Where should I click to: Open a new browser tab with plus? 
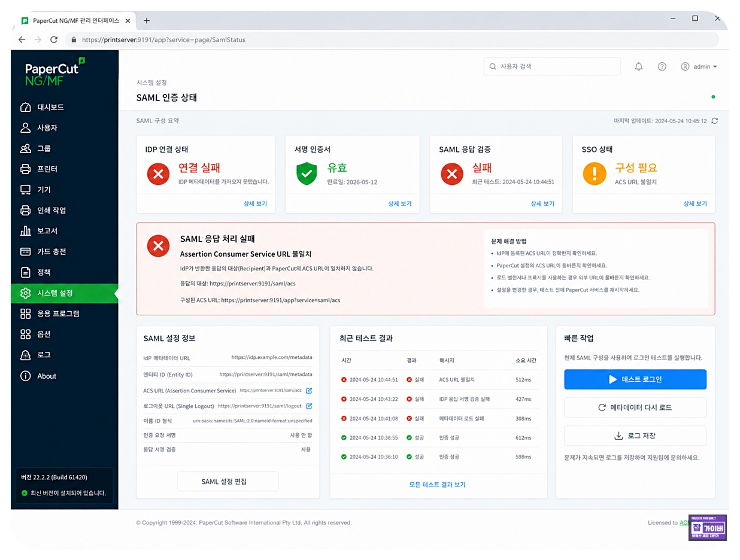click(x=147, y=20)
